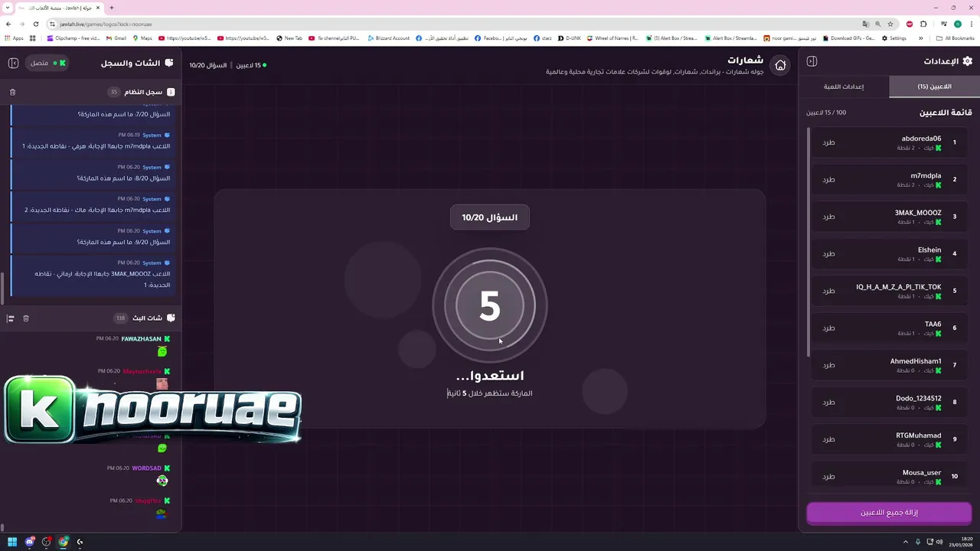Viewport: 980px width, 551px height.
Task: Click player name m7mdpla in list
Action: (926, 175)
